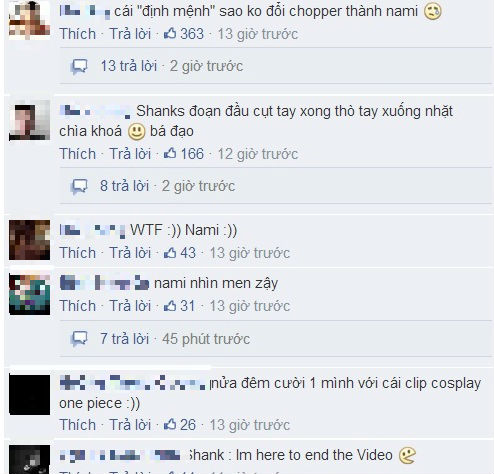The height and width of the screenshot is (474, 494).
Task: Open the Shanks commenter's profile picture
Action: [29, 120]
